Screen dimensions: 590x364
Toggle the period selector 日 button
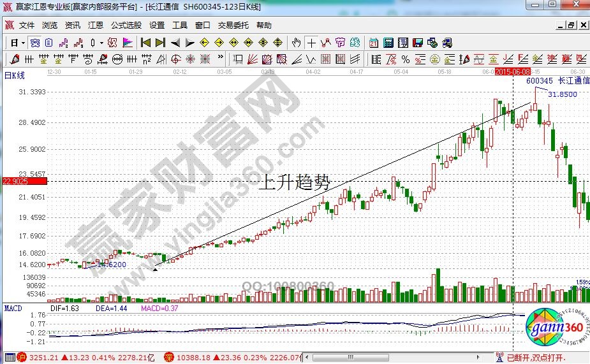click(14, 43)
